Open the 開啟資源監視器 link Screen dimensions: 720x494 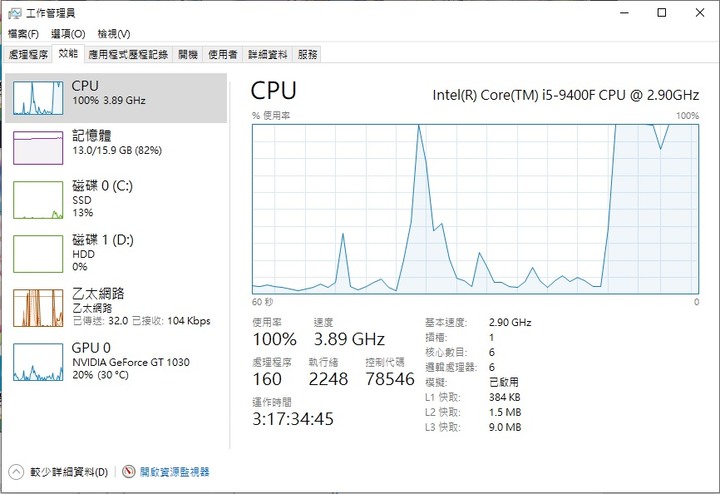point(174,472)
